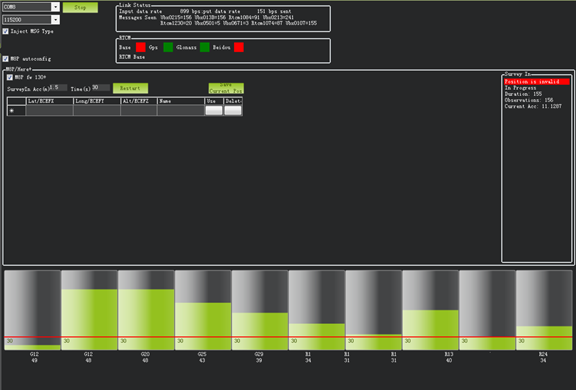This screenshot has height=391, width=577.
Task: Click the green Gps RTCM status indicator
Action: click(168, 47)
